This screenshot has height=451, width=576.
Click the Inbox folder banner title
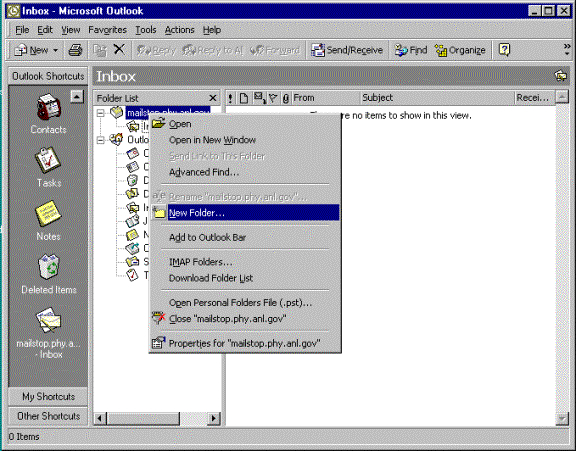[x=116, y=76]
